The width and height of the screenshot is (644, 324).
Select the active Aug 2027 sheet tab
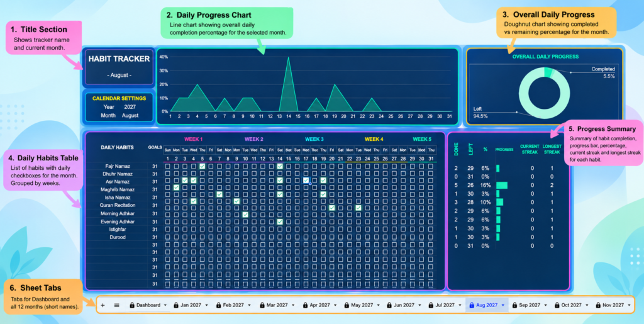click(487, 305)
